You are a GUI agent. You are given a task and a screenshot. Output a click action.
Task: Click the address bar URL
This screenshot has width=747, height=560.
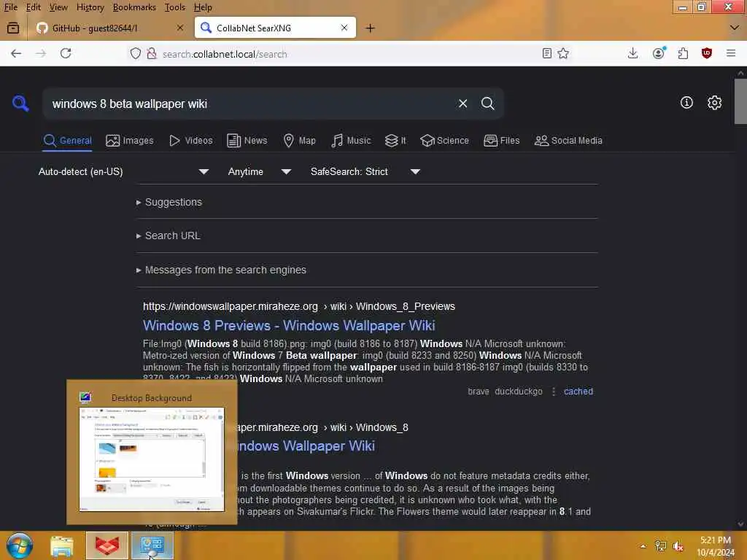click(225, 54)
